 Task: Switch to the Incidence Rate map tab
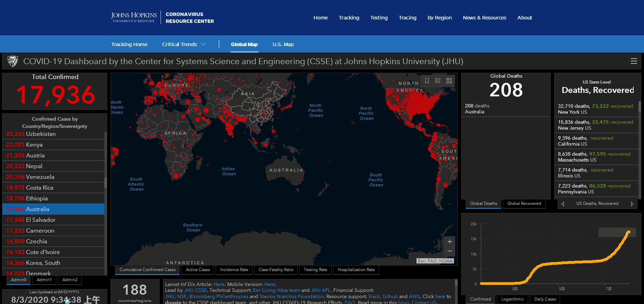(x=234, y=270)
